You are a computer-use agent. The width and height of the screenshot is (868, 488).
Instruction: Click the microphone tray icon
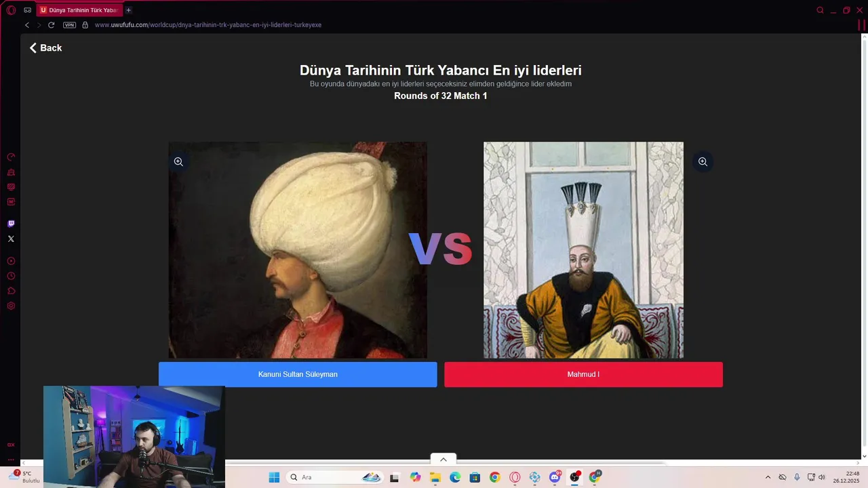point(797,477)
